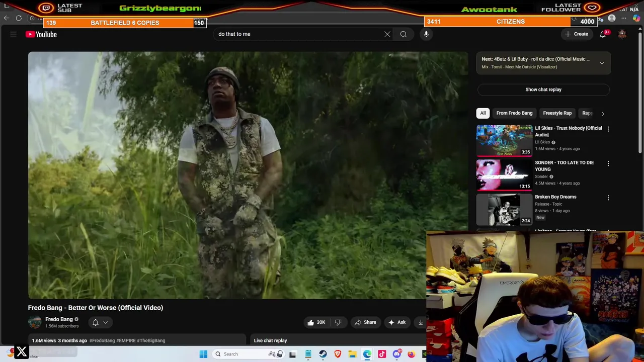Select the All filter chip

coord(483,113)
